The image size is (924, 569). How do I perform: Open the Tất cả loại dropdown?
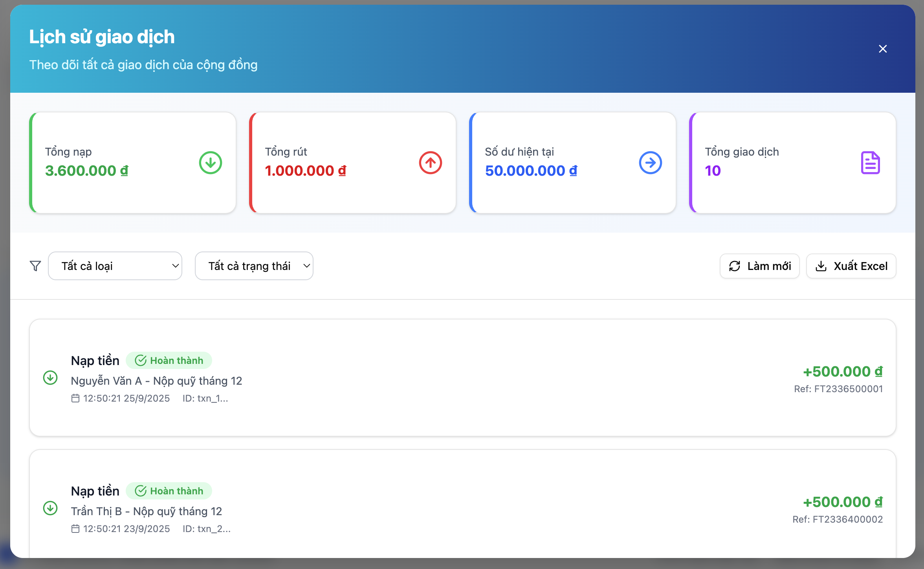click(115, 266)
